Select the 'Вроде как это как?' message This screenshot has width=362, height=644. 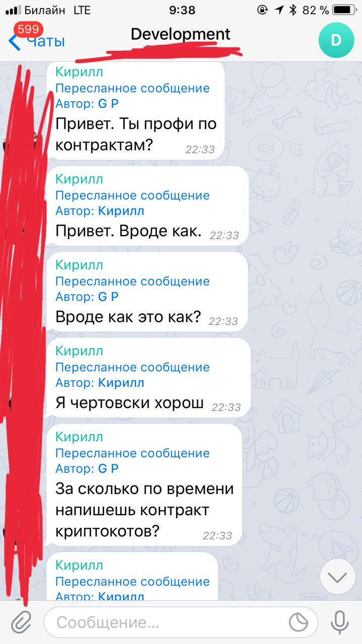pyautogui.click(x=147, y=292)
